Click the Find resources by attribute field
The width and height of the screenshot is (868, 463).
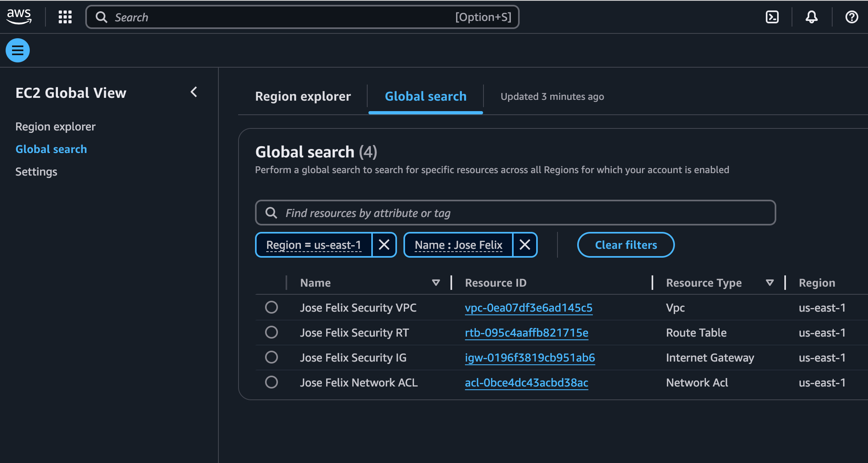pyautogui.click(x=516, y=213)
